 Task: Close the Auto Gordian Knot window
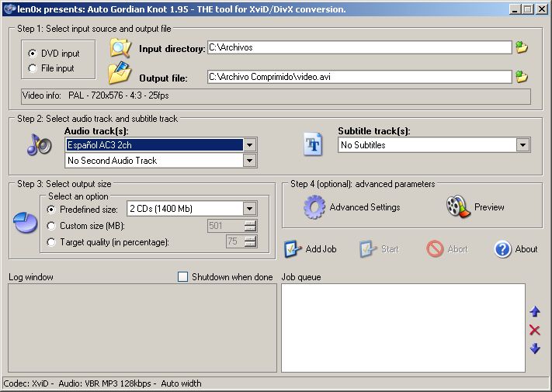[541, 9]
